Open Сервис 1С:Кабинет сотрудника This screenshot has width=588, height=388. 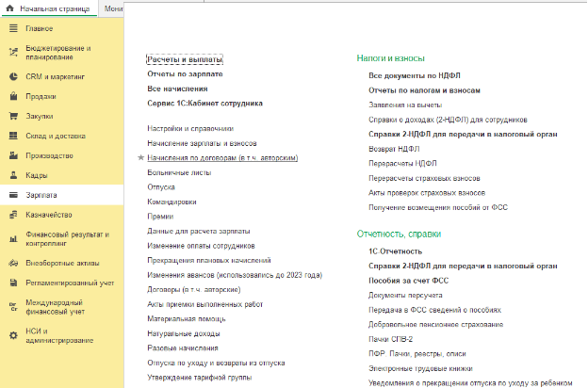(204, 104)
